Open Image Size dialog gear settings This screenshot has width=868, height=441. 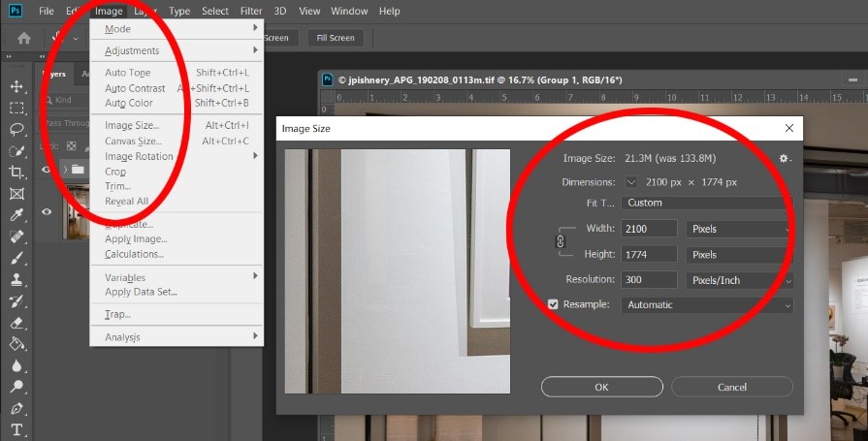785,159
